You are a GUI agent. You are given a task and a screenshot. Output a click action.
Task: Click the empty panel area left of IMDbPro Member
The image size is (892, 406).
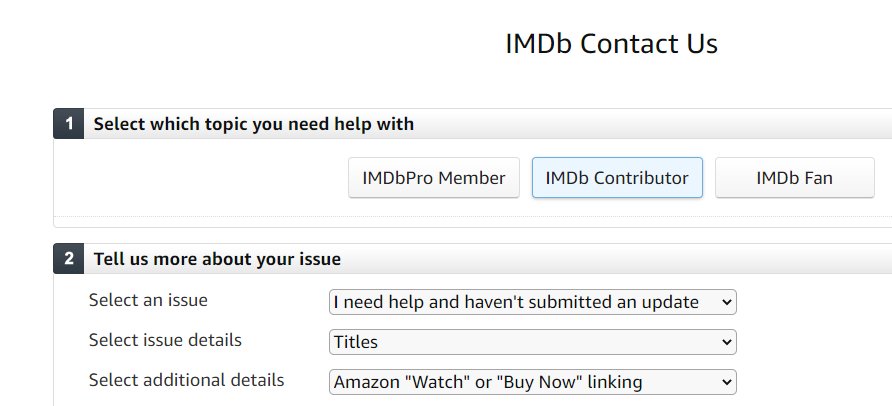(x=200, y=178)
